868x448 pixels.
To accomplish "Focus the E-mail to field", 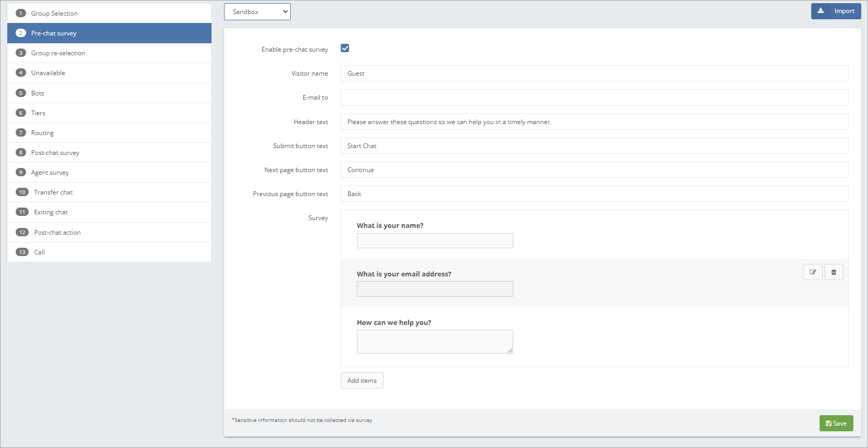I will pos(594,98).
